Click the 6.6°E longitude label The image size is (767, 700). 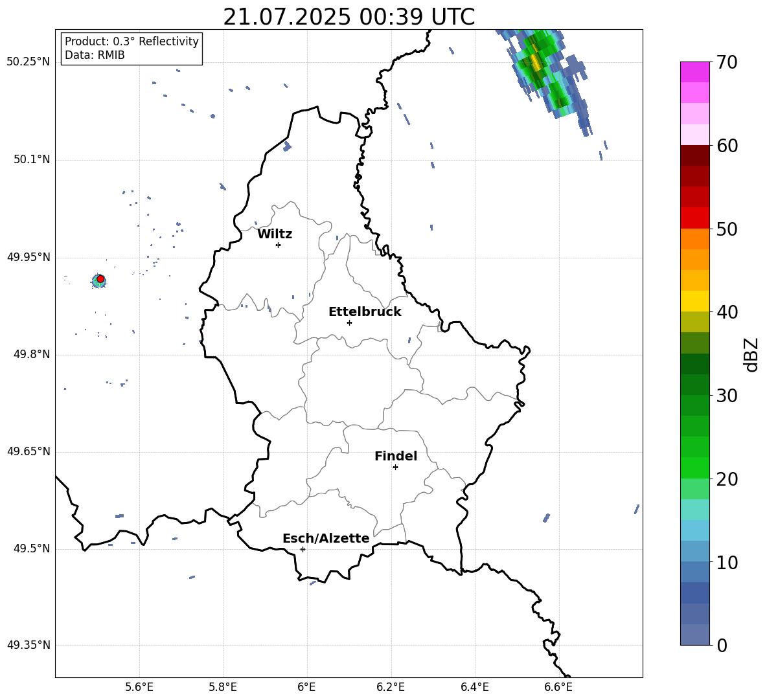tap(558, 687)
